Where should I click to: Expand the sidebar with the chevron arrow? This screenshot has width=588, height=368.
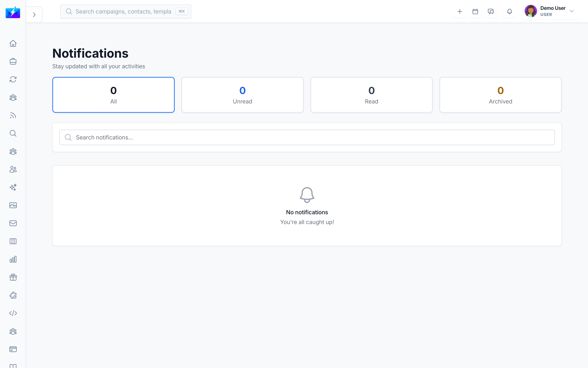(x=34, y=15)
